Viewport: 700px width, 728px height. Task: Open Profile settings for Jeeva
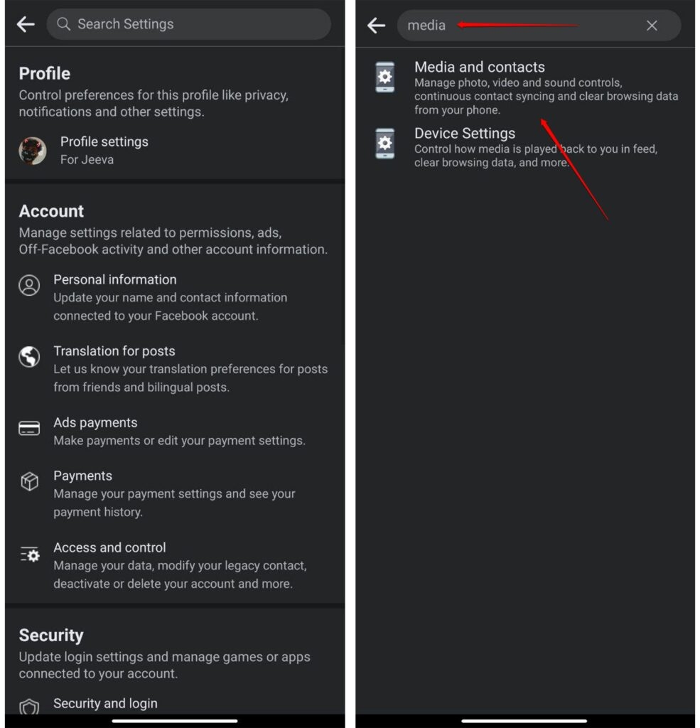point(175,151)
